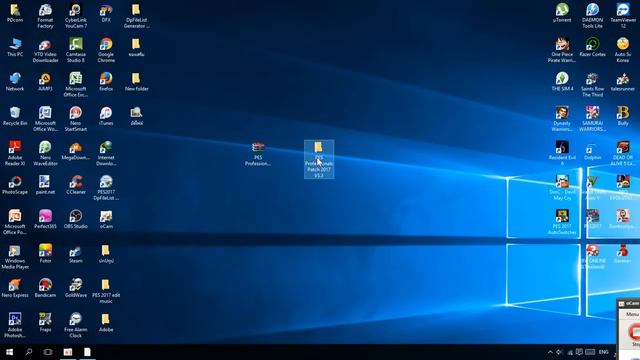Select the Perfect365 icon
The width and height of the screenshot is (640, 360).
45,219
